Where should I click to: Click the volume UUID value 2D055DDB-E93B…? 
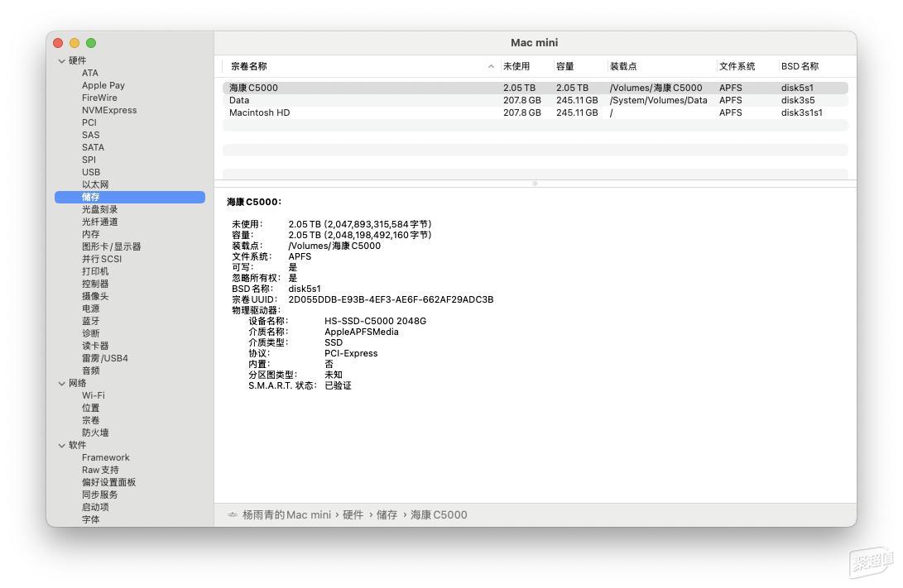(391, 299)
